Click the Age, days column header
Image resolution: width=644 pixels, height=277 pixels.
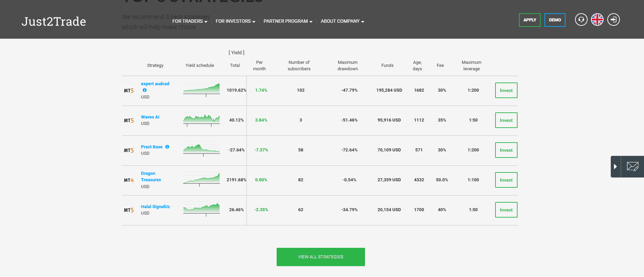[x=417, y=66]
